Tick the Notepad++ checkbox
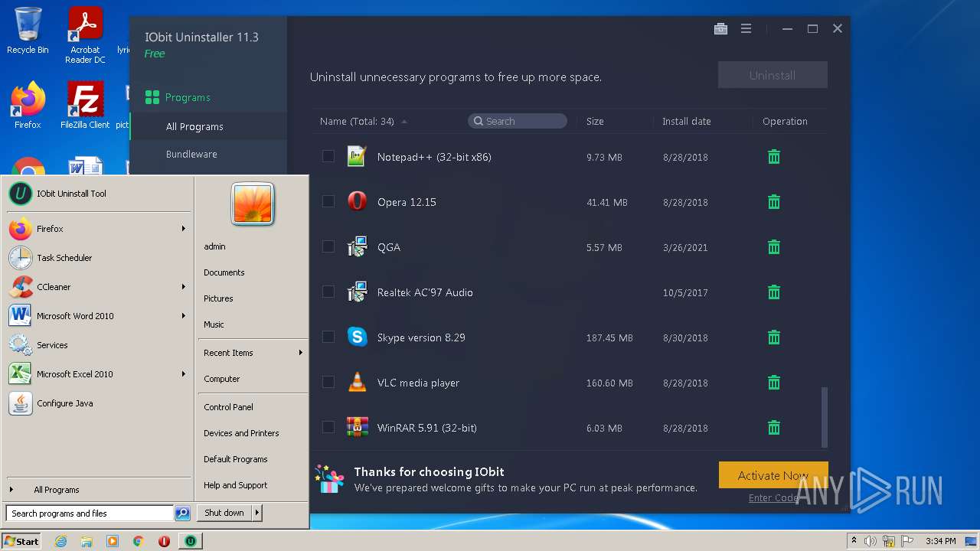 click(x=328, y=156)
